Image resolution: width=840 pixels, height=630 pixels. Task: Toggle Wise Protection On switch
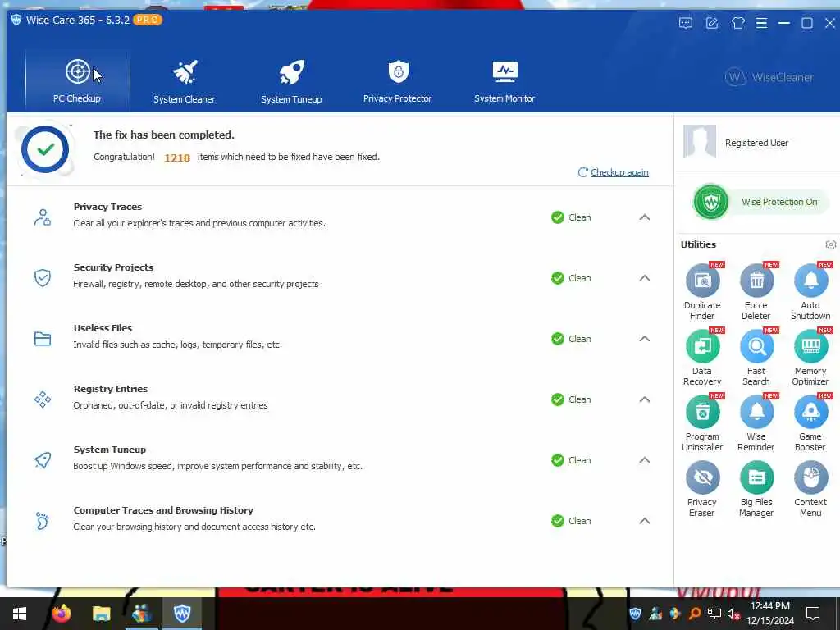pyautogui.click(x=759, y=202)
